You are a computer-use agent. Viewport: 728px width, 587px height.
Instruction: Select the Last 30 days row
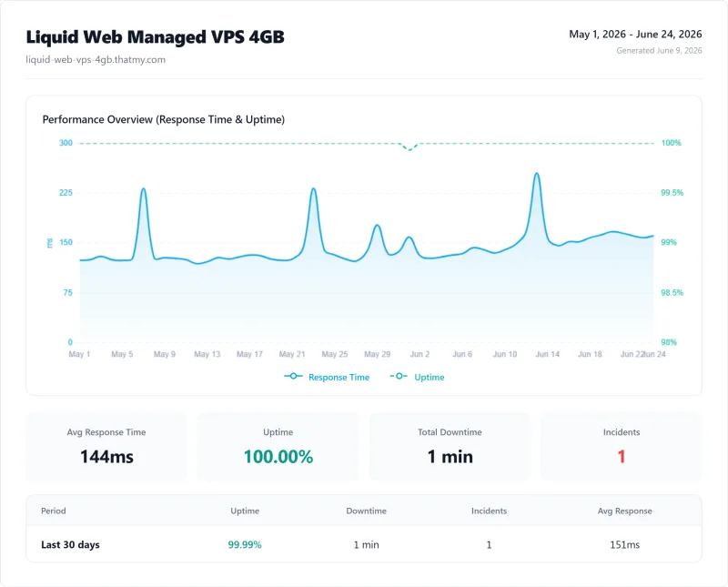click(x=364, y=544)
